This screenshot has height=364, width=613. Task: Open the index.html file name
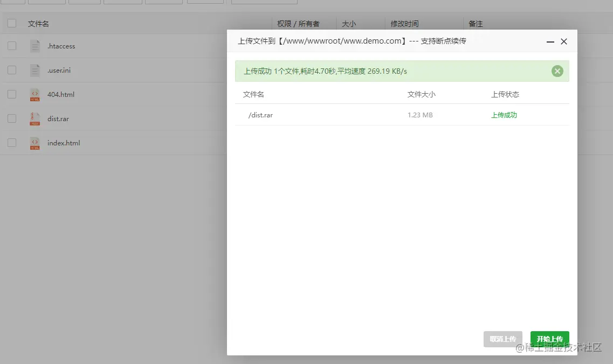63,143
